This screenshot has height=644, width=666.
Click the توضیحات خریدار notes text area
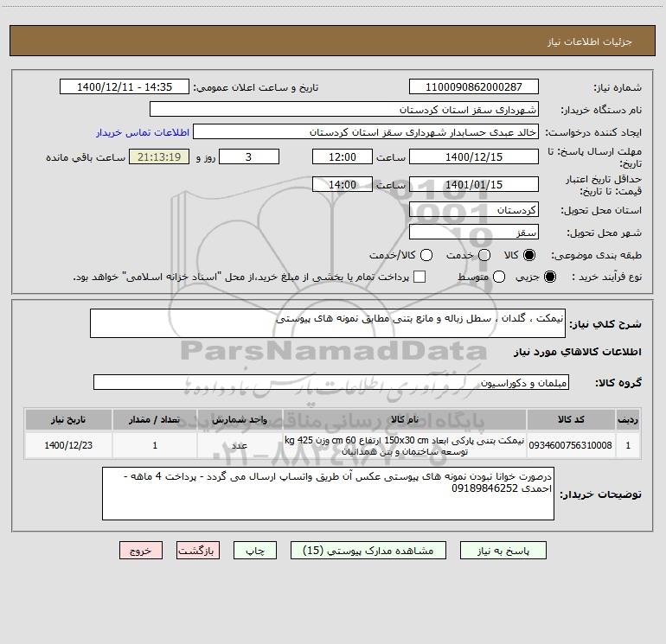tap(328, 494)
